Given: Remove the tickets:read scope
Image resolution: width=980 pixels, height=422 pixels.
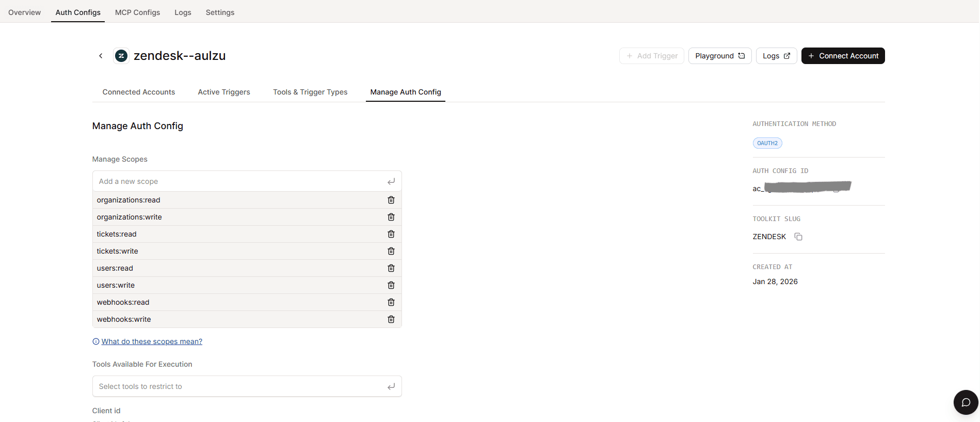Looking at the screenshot, I should pyautogui.click(x=391, y=234).
